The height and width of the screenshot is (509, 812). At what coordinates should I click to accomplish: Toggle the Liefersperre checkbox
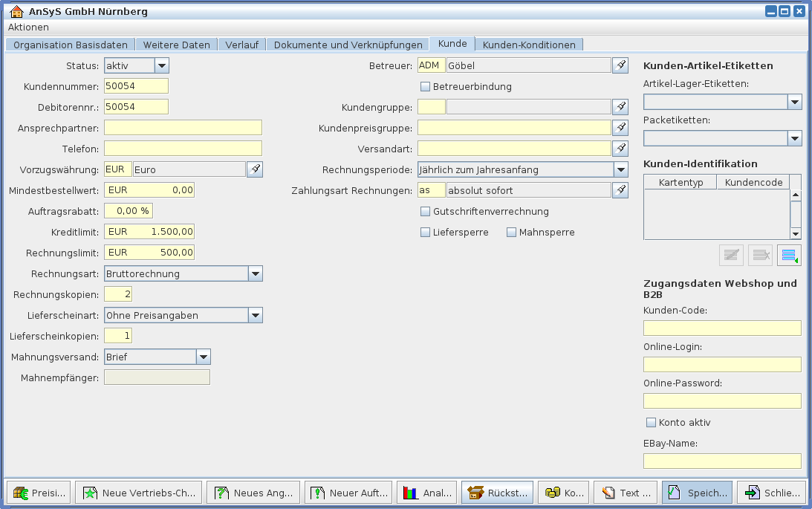[426, 232]
